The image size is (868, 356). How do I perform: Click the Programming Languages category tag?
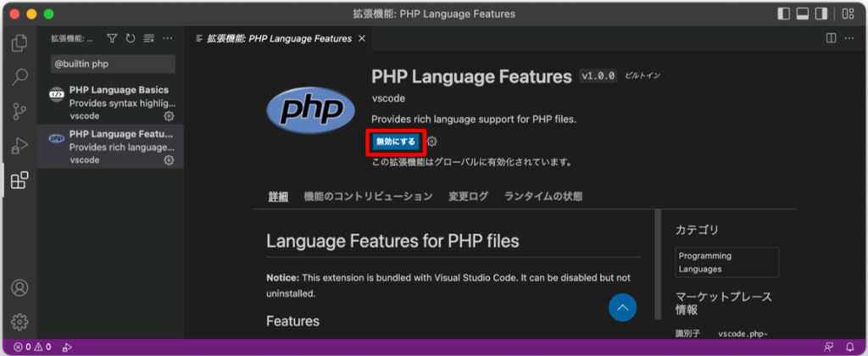[x=726, y=263]
